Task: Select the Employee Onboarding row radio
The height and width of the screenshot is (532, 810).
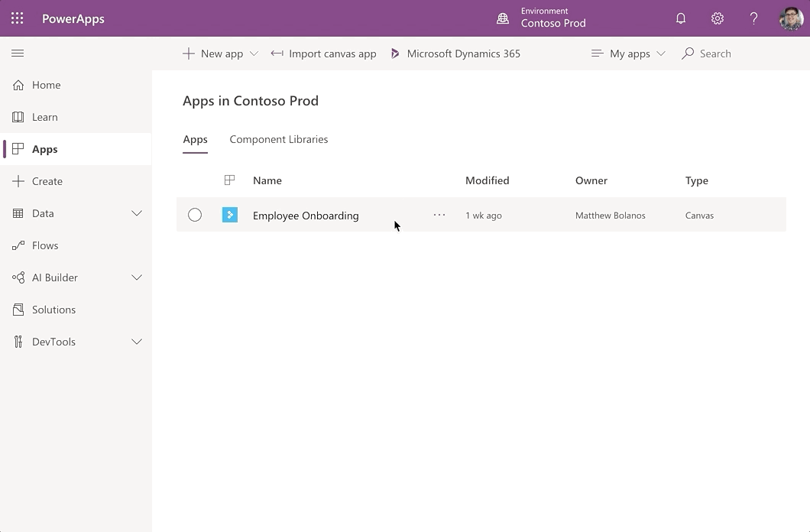Action: point(195,215)
